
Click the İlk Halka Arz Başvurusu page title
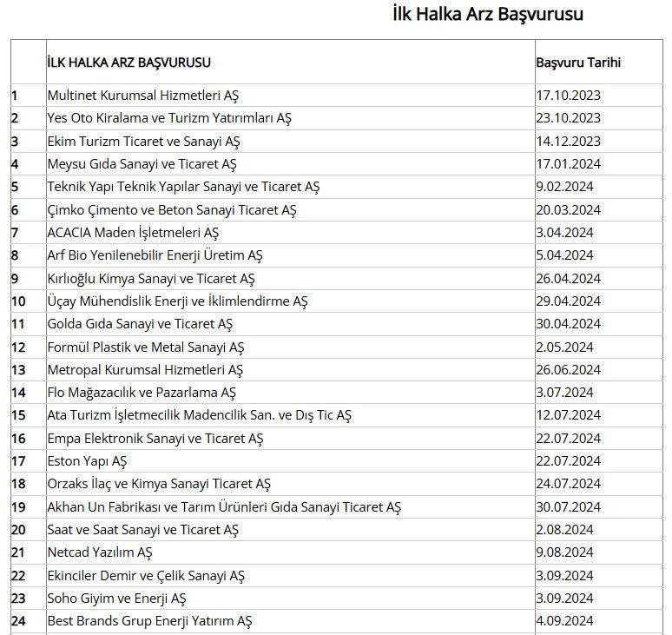click(x=487, y=15)
